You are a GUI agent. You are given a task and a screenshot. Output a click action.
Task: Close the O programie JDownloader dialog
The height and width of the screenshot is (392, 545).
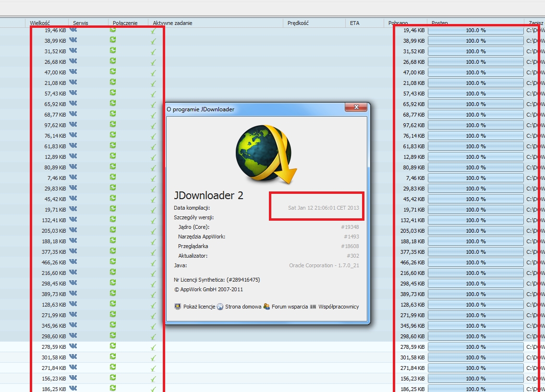[x=356, y=107]
